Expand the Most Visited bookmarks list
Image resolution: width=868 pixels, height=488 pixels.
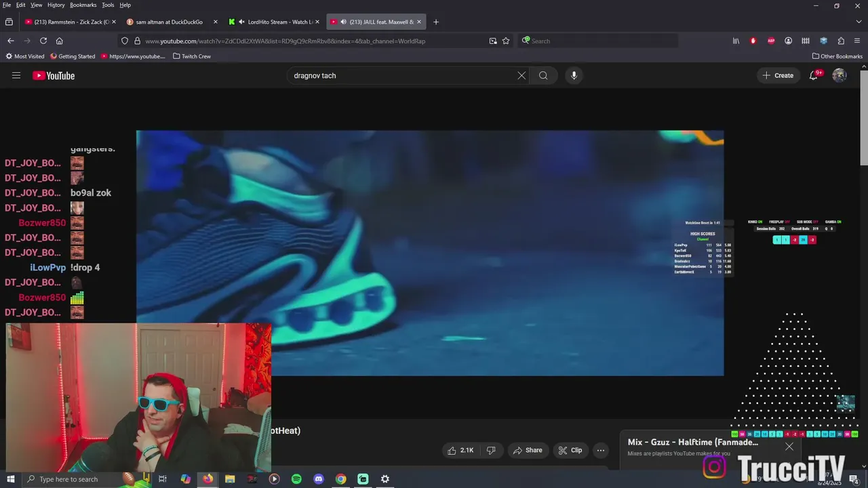coord(25,56)
